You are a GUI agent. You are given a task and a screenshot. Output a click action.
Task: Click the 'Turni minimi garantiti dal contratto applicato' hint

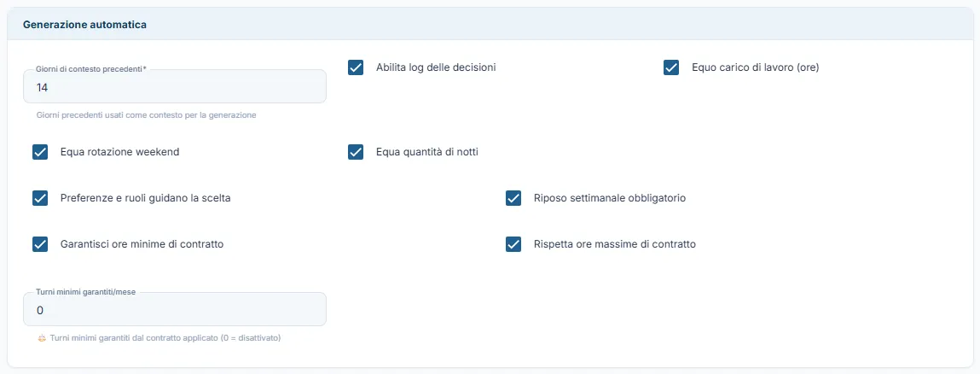[165, 338]
